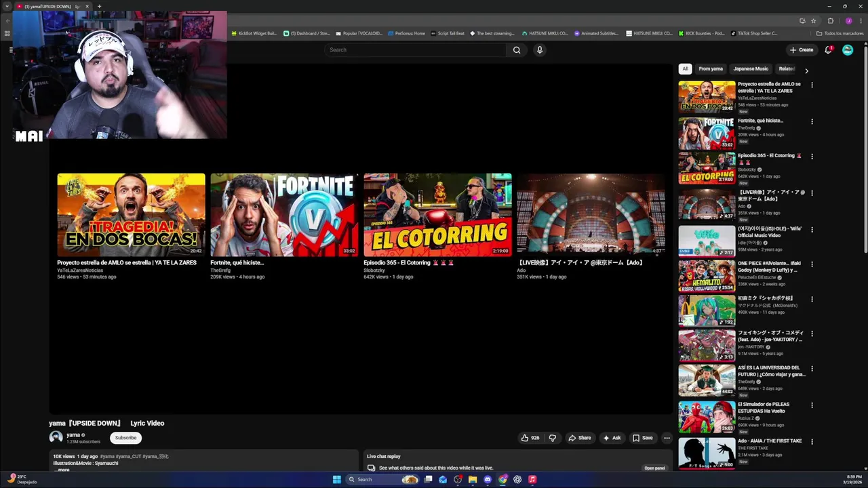
Task: Open the Create button menu
Action: (801, 49)
